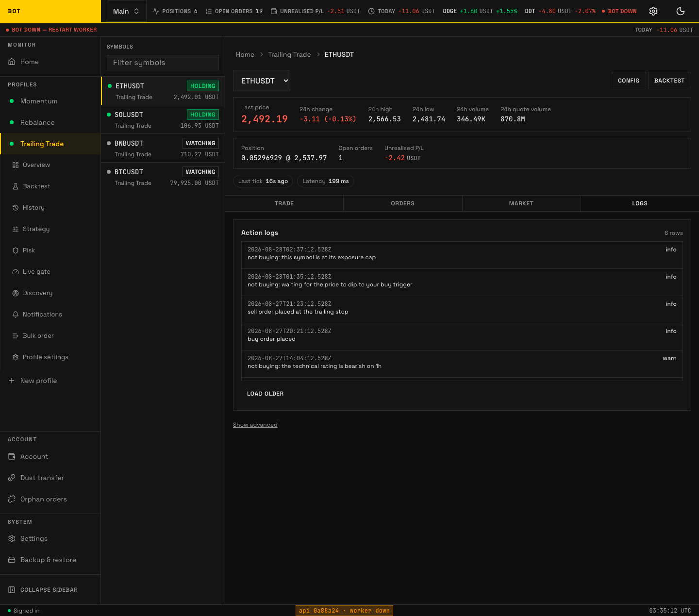Click the Collapse sidebar icon

12,590
